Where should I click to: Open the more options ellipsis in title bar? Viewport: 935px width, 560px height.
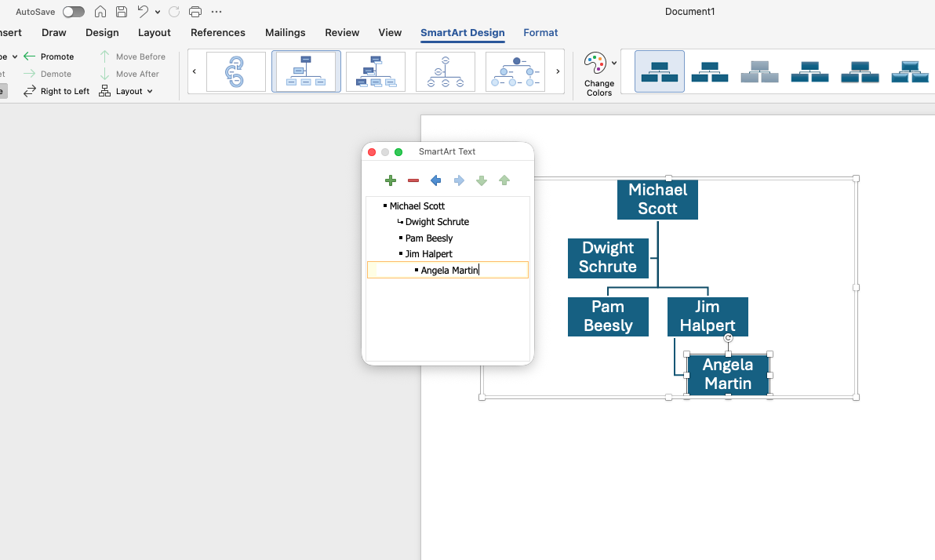pos(216,11)
